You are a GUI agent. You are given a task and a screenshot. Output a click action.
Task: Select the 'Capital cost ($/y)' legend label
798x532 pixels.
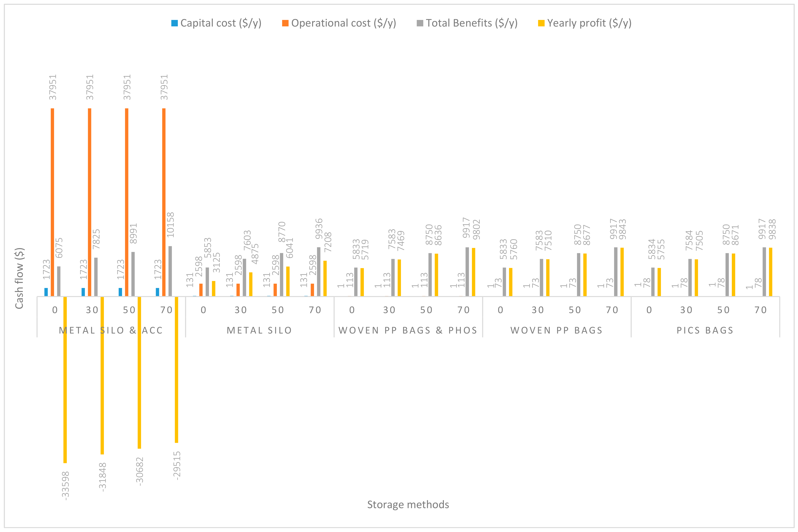(x=221, y=23)
